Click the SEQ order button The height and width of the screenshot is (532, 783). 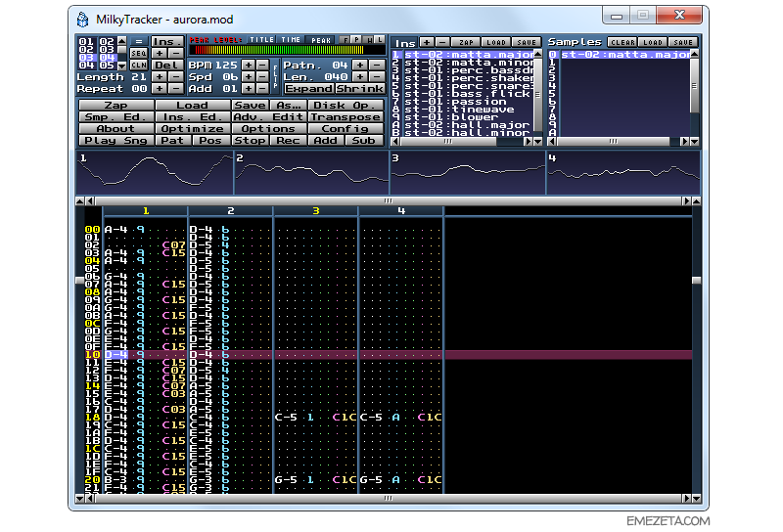point(139,53)
